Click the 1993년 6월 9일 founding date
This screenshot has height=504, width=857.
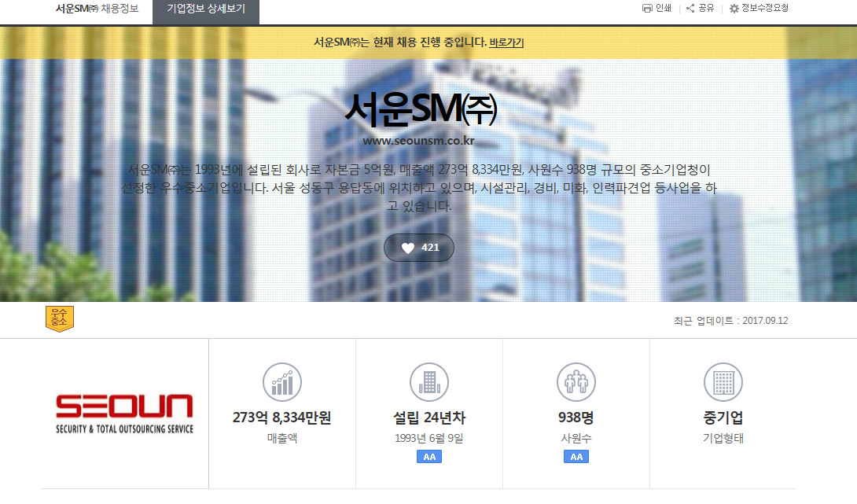429,439
